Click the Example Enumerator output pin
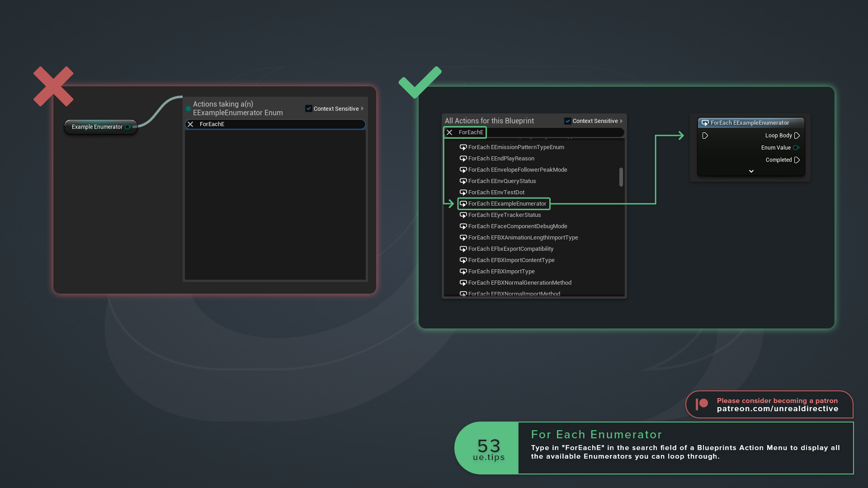 (127, 127)
